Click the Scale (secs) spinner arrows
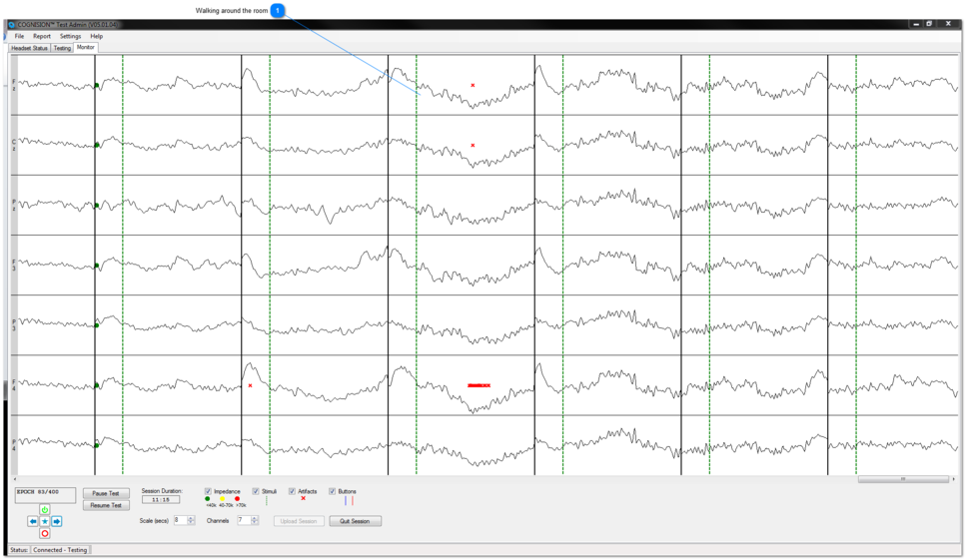This screenshot has height=560, width=966. pos(191,520)
